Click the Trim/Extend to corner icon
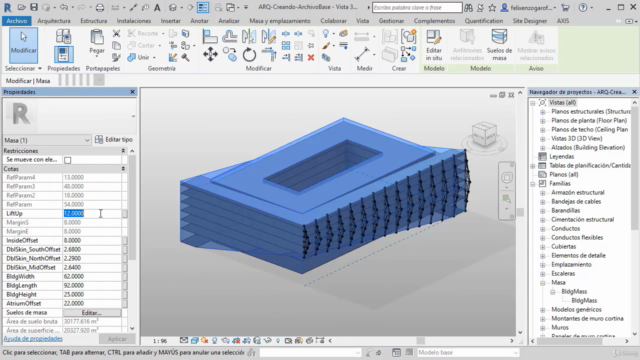The height and width of the screenshot is (360, 640). [x=269, y=55]
